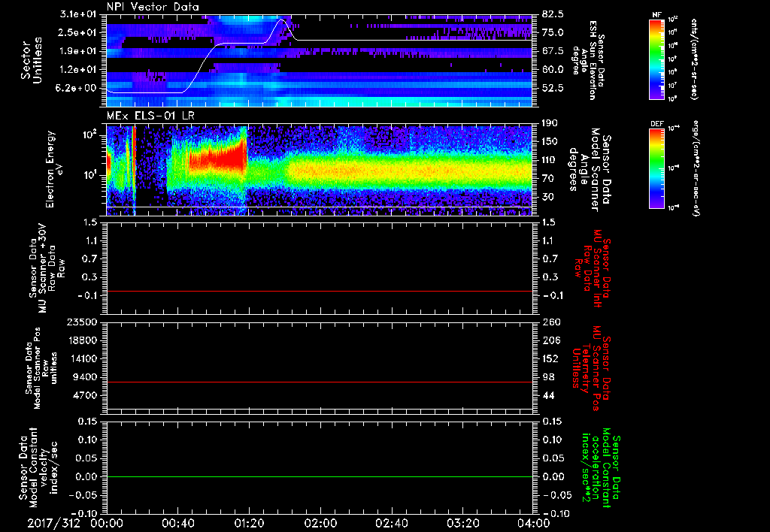Click the 'Sector Unitless' axis label
The image size is (770, 532).
(x=32, y=60)
